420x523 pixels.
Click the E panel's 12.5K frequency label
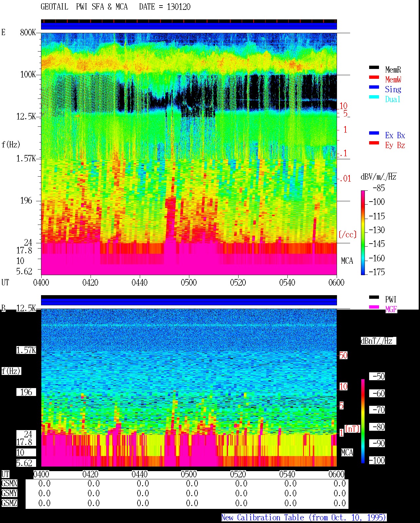[26, 116]
